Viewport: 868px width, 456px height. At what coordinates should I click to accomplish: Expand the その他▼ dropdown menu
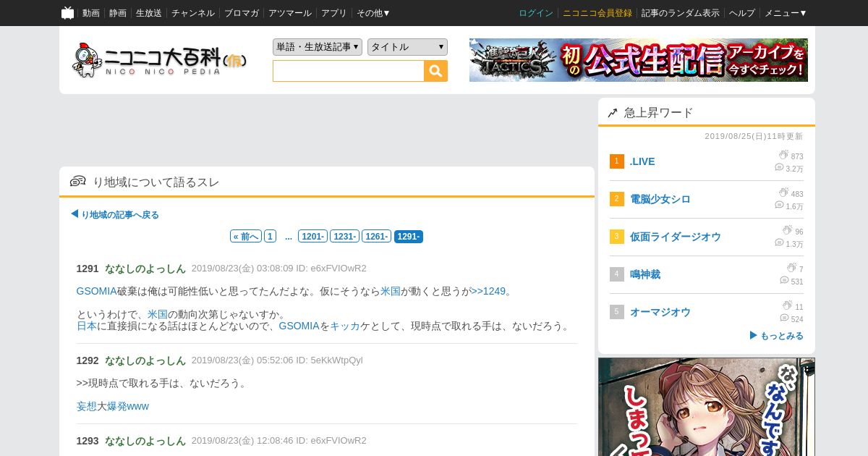(x=373, y=13)
